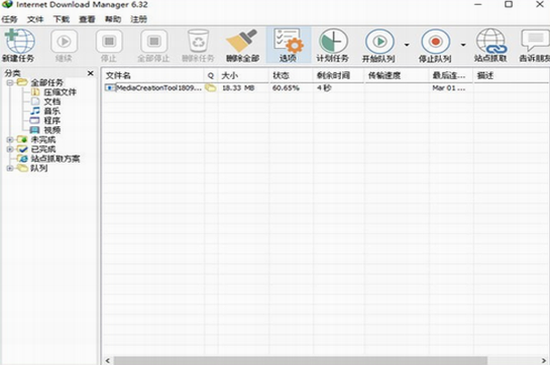550x365 pixels.
Task: Open the 文件 menu
Action: click(x=35, y=19)
